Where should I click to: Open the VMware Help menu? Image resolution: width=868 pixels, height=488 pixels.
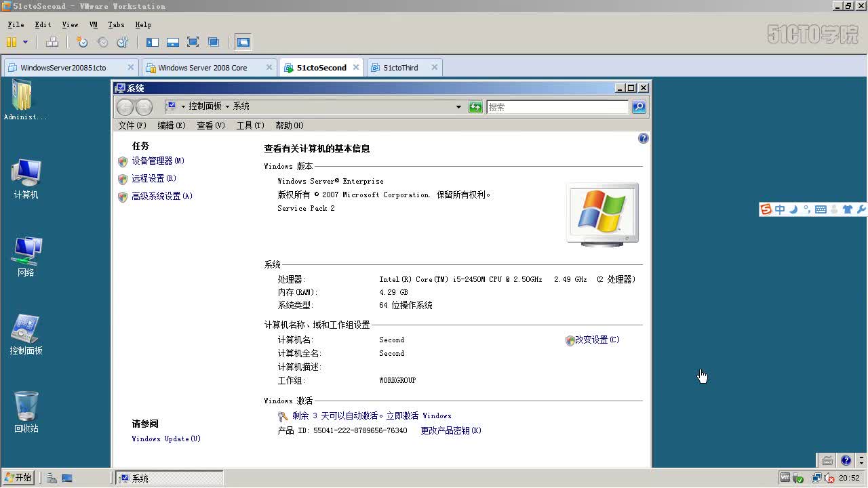point(143,25)
